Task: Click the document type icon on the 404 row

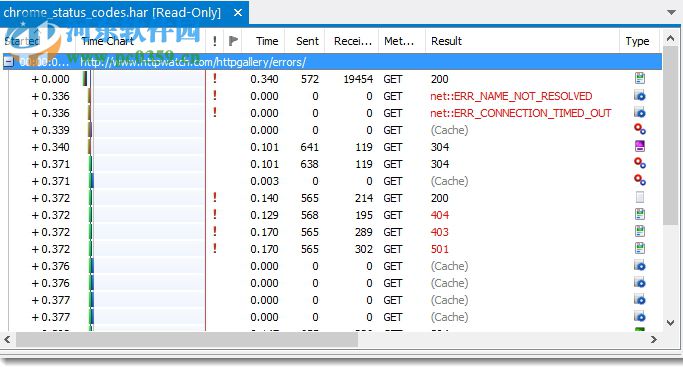Action: click(x=639, y=214)
